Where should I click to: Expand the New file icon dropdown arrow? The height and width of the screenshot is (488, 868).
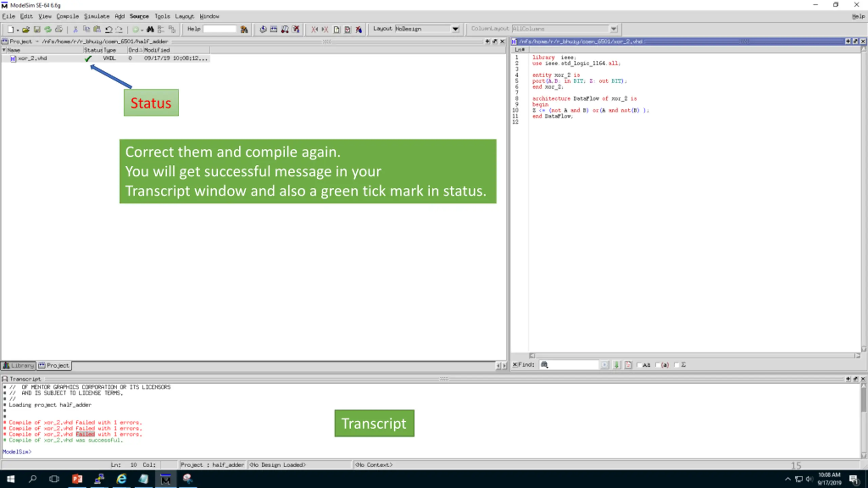(18, 30)
